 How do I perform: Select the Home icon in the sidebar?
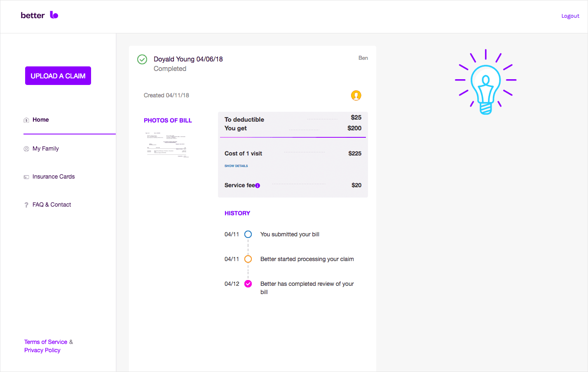point(26,119)
